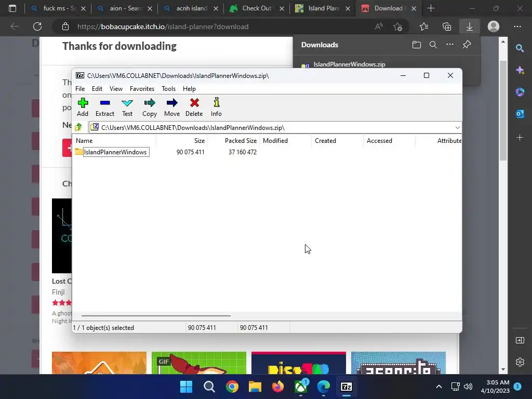Switch to the 'aion - Search' tab
Image resolution: width=532 pixels, height=399 pixels.
126,8
